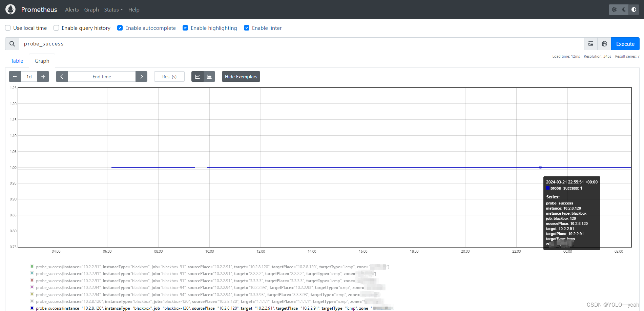Click the gray swatch of target 1.1.1.1 series

click(32, 301)
